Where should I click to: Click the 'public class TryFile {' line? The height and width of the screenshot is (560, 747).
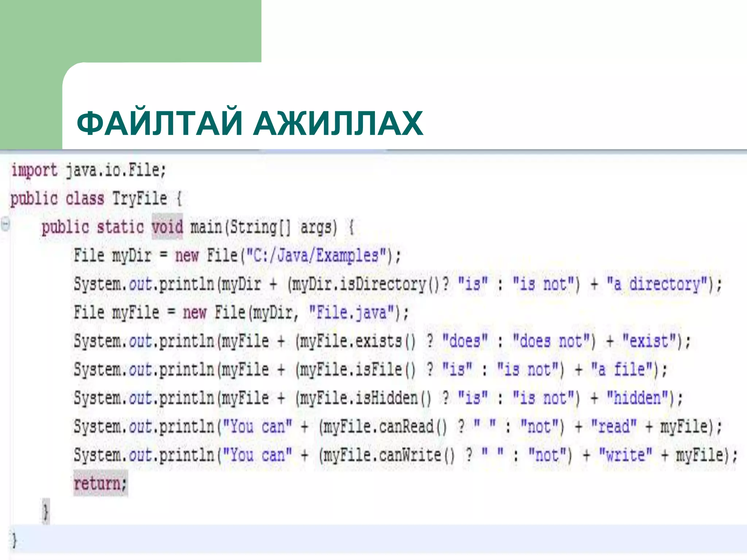point(96,199)
